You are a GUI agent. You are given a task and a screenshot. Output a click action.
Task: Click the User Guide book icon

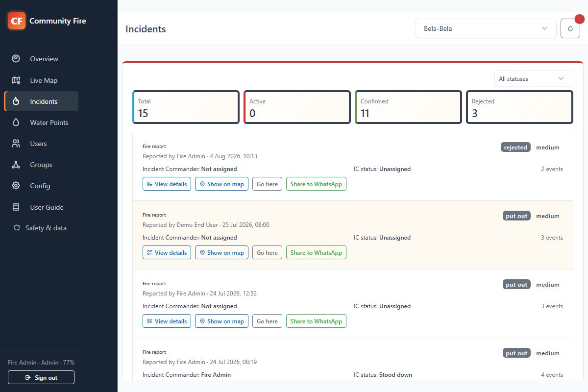16,207
